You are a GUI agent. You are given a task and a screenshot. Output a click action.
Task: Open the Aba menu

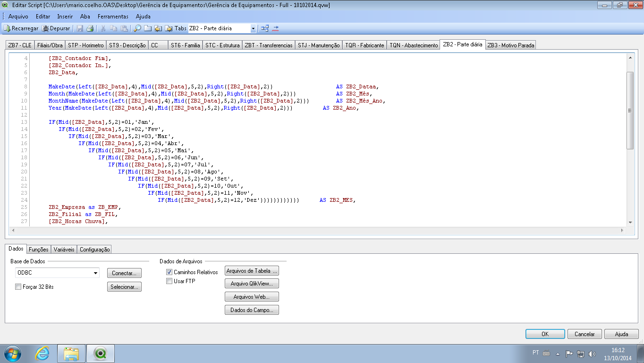click(x=85, y=17)
